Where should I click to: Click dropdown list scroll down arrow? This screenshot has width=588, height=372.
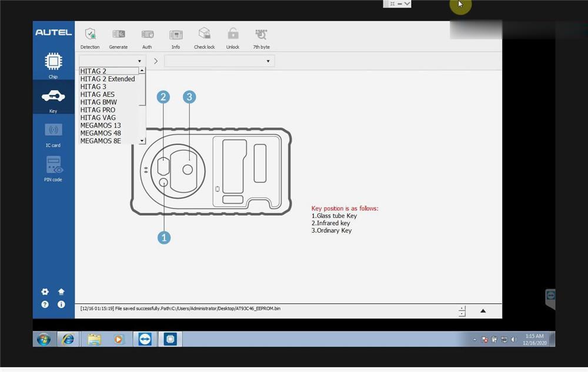[x=142, y=141]
